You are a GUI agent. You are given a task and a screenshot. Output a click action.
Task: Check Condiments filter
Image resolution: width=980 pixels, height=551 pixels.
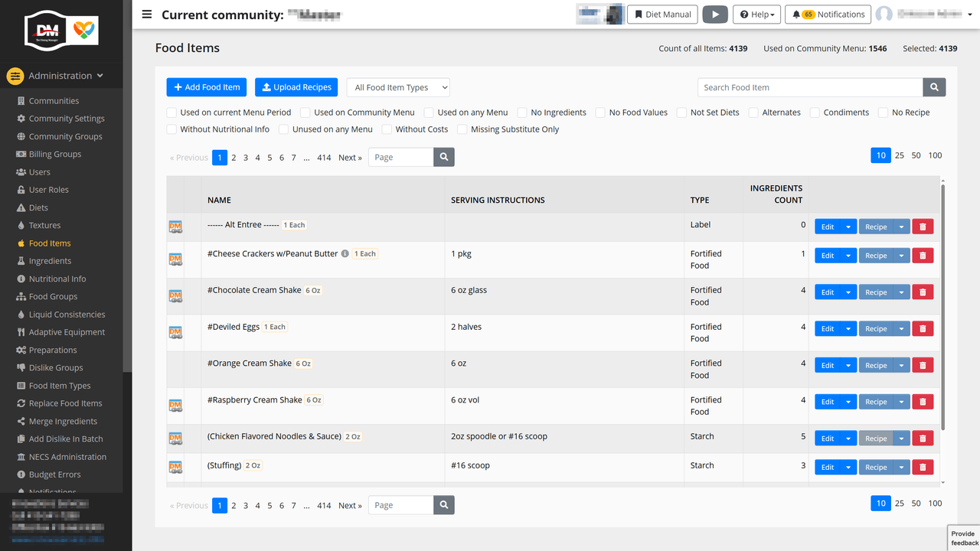815,112
